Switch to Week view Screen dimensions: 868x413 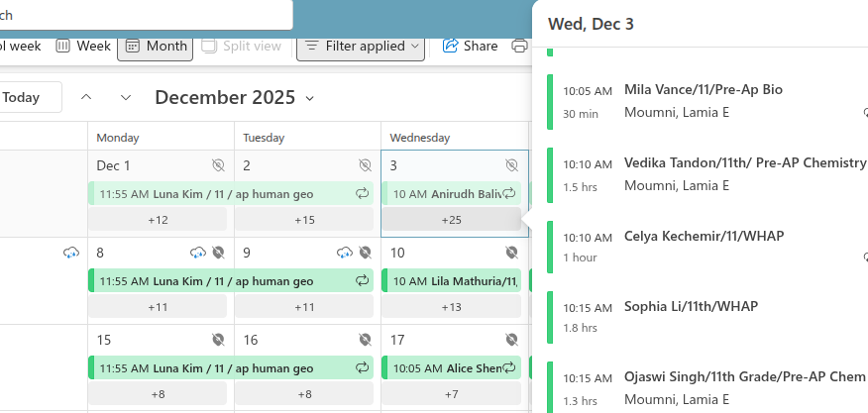(x=83, y=46)
